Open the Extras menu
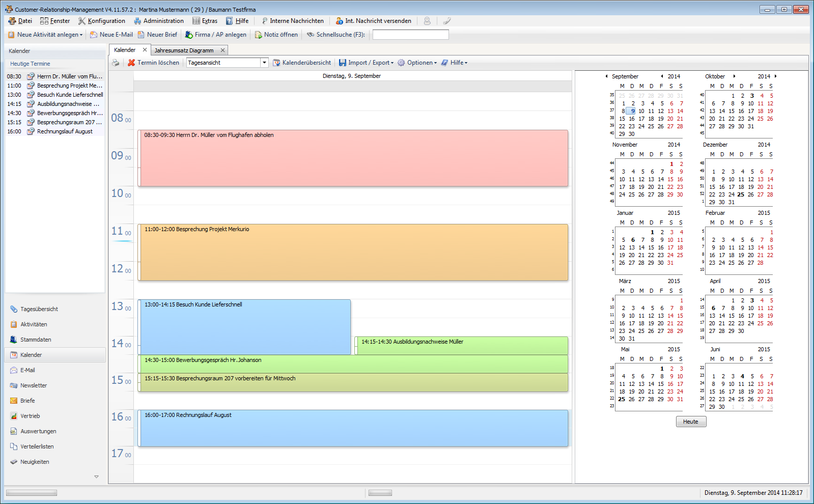The image size is (814, 504). 205,21
